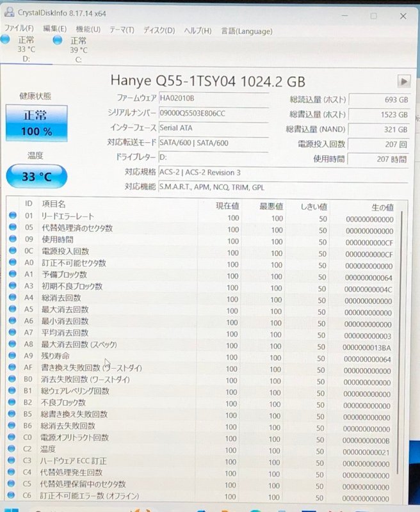Image resolution: width=420 pixels, height=512 pixels.
Task: Click the status dot for 予備ブロック数
Action: [12, 274]
